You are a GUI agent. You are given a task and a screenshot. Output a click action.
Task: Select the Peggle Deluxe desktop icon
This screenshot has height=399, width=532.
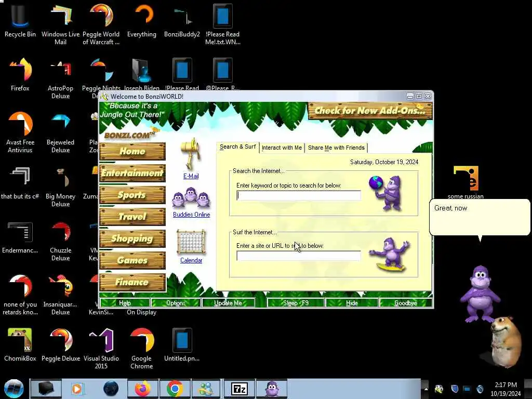61,345
